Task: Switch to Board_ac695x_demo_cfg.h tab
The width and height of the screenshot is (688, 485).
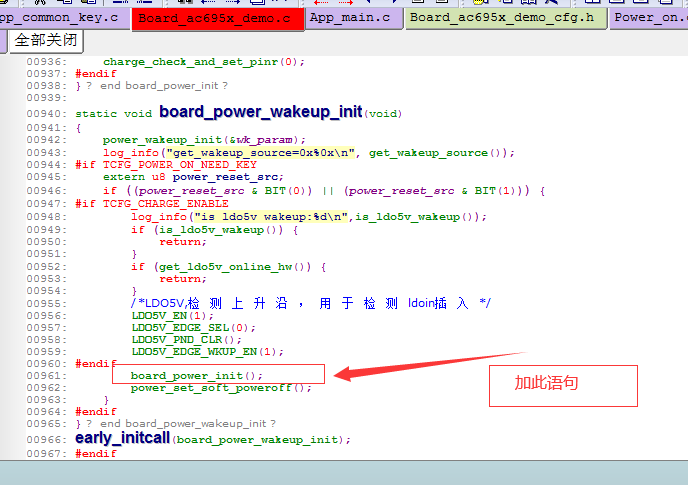Action: tap(505, 18)
